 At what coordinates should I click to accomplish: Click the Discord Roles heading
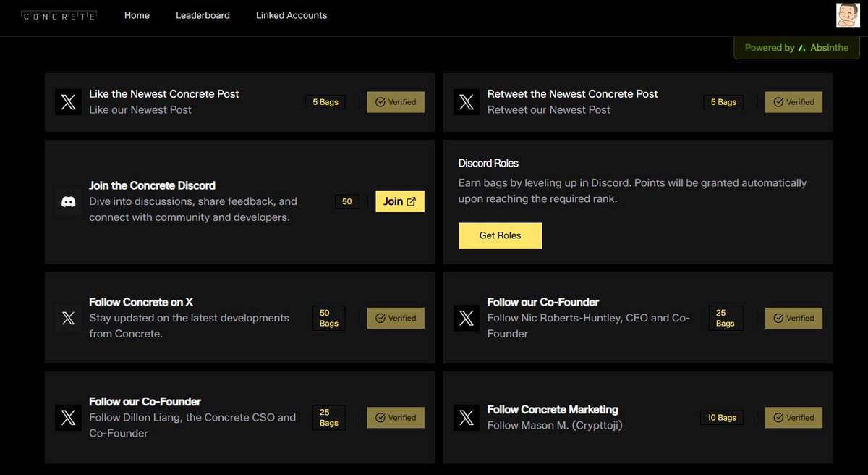(x=488, y=163)
